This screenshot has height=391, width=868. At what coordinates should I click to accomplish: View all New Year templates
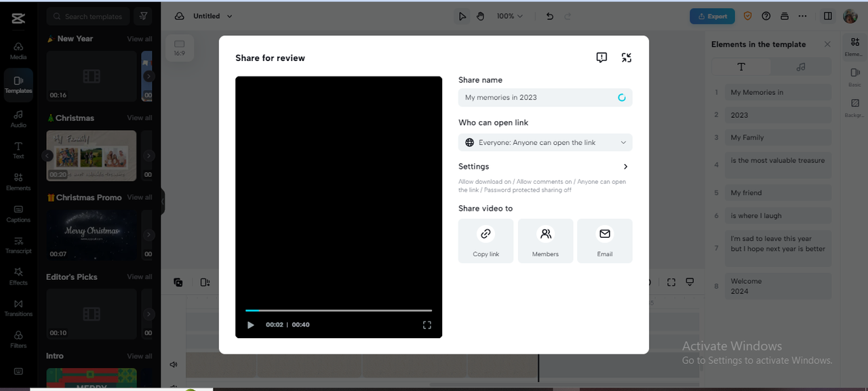coord(140,39)
